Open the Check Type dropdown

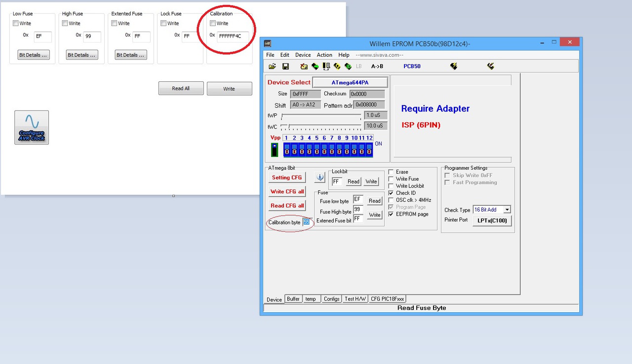coord(507,210)
